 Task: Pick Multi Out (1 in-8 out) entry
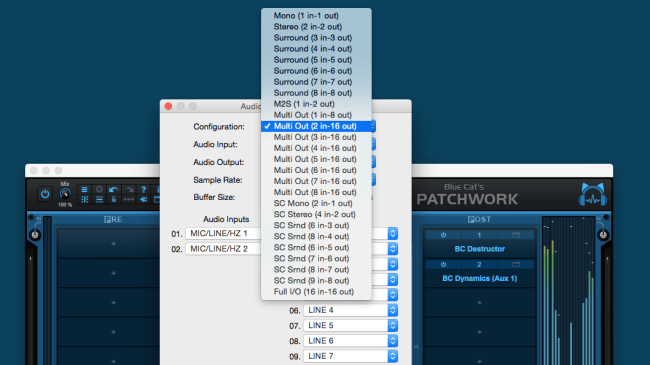pyautogui.click(x=316, y=115)
